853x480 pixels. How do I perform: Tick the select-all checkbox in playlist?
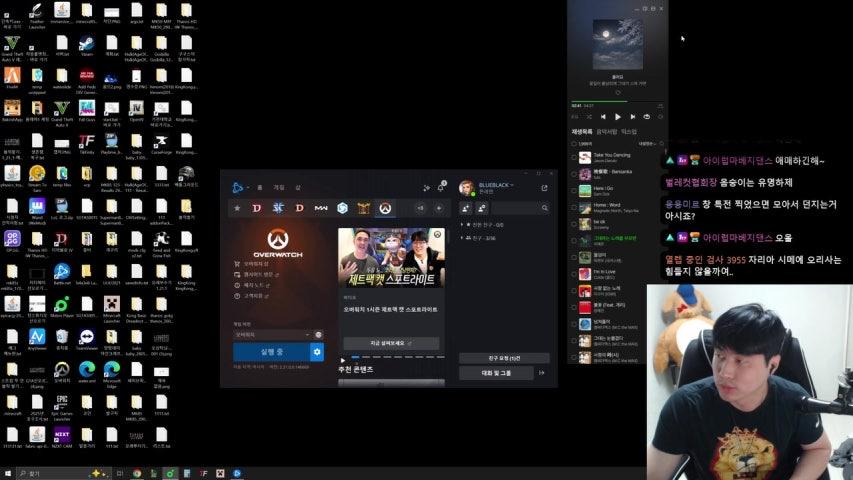(x=574, y=144)
